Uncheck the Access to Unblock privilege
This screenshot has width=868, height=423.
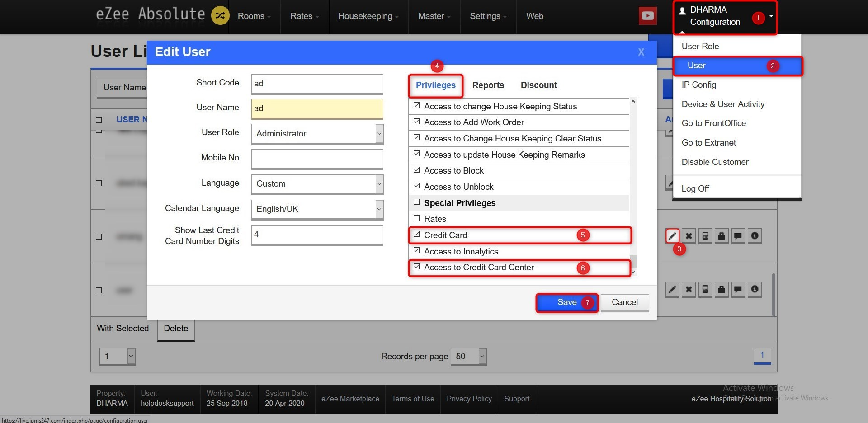click(x=416, y=186)
